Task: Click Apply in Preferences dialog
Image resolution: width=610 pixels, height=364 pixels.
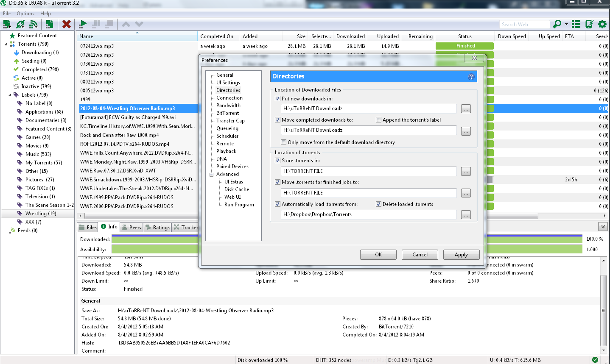Action: pyautogui.click(x=462, y=255)
